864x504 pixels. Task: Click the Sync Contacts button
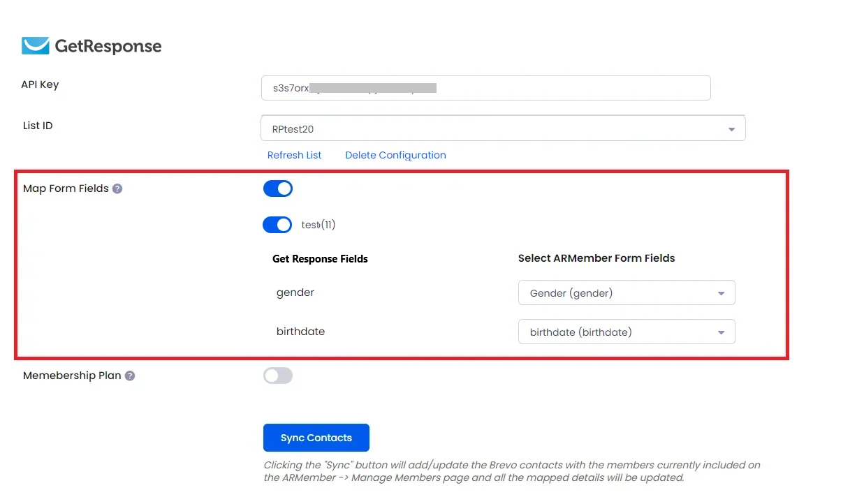pyautogui.click(x=316, y=438)
